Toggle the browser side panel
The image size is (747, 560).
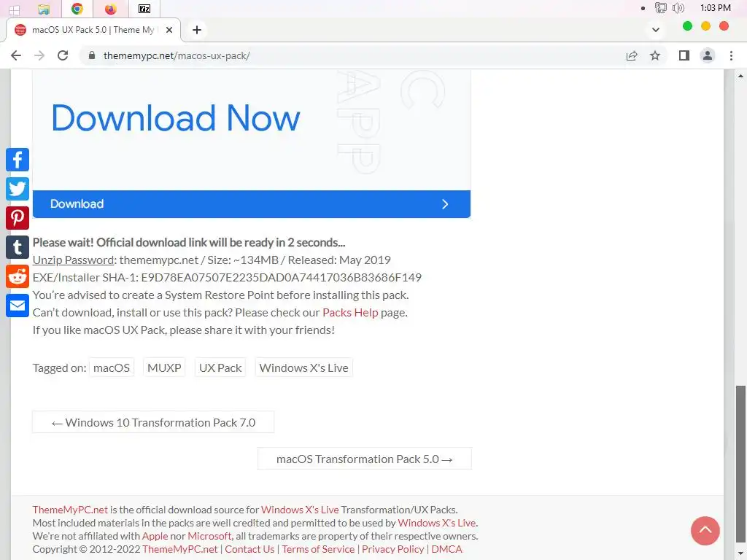(684, 55)
